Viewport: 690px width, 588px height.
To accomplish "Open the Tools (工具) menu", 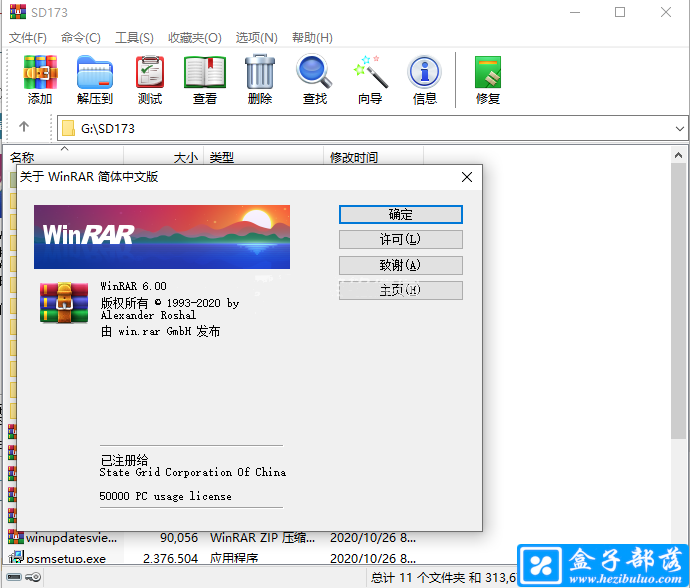I will 134,38.
